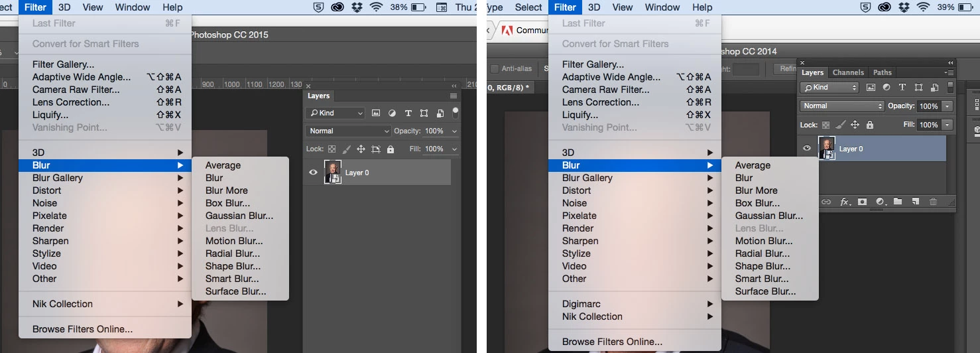Open Opacity dropdown arrow in CC 2014 panel
Image resolution: width=980 pixels, height=353 pixels.
948,106
